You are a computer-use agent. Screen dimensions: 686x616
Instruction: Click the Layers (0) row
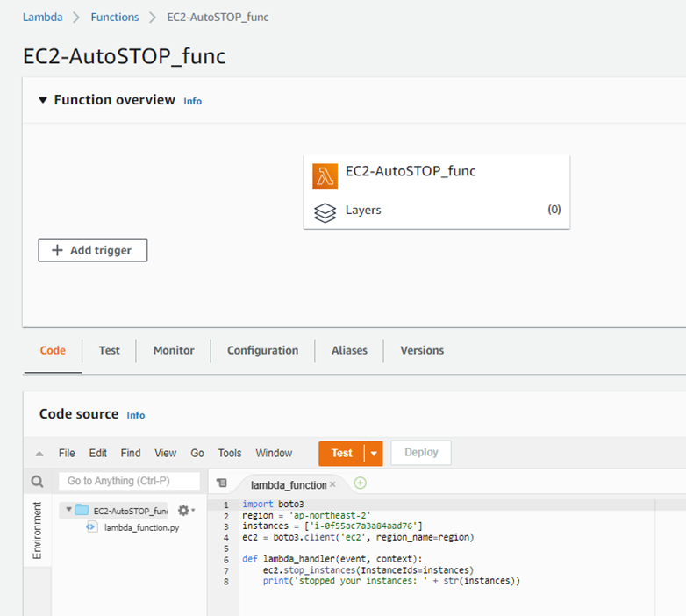437,210
